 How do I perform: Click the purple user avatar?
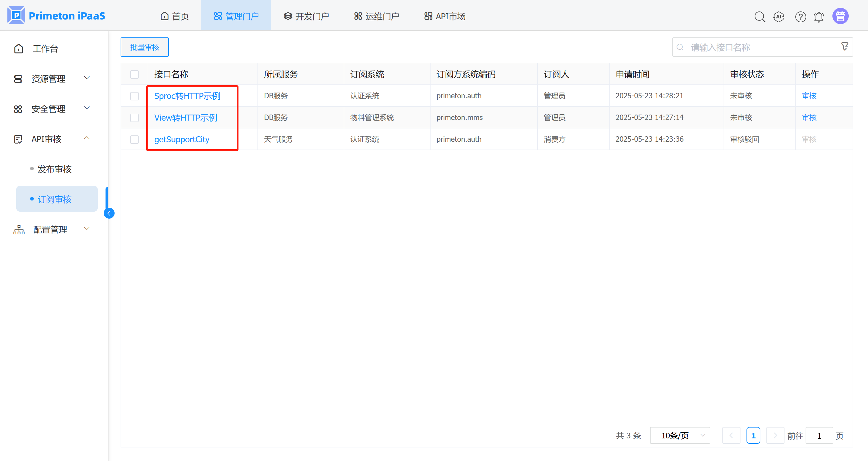tap(840, 16)
